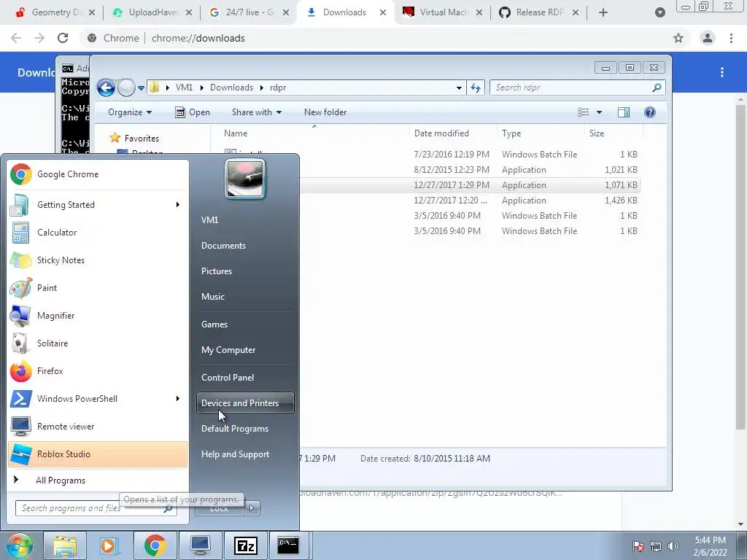747x560 pixels.
Task: Toggle Explorer preview pane button
Action: click(x=624, y=112)
